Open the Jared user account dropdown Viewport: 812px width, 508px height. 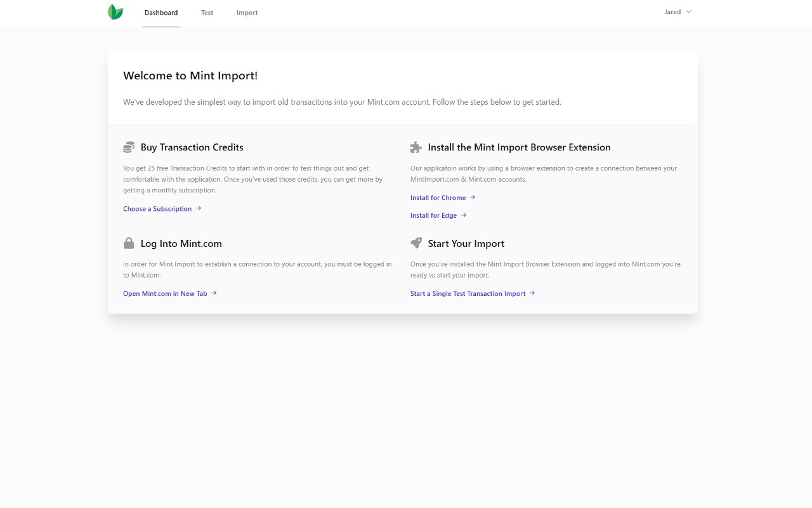[672, 12]
